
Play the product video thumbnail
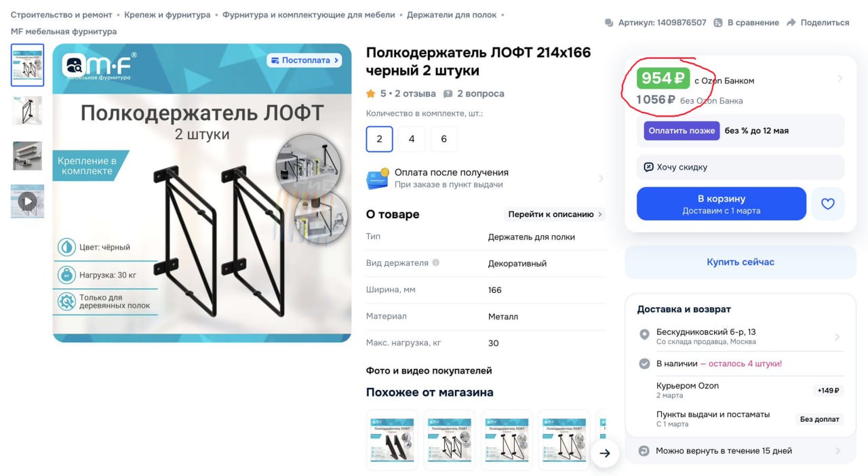point(27,201)
